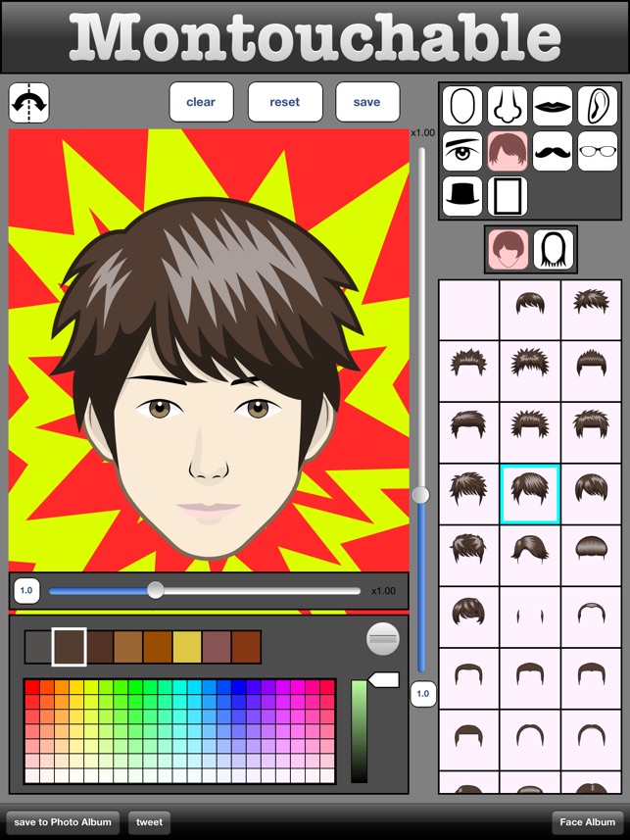Select the highlighted dark brown swatch
The image size is (630, 840).
pos(70,647)
